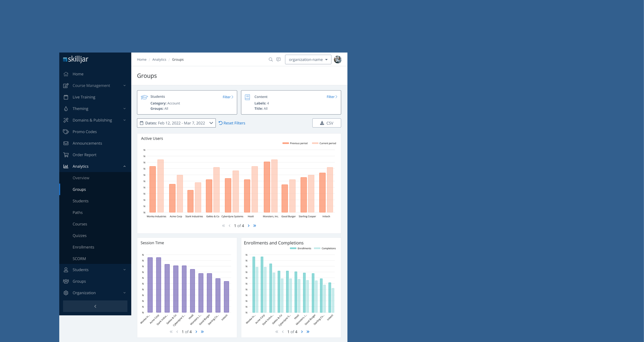Screen dimensions: 644x342
Task: Toggle Completions legend swatch
Action: click(317, 248)
